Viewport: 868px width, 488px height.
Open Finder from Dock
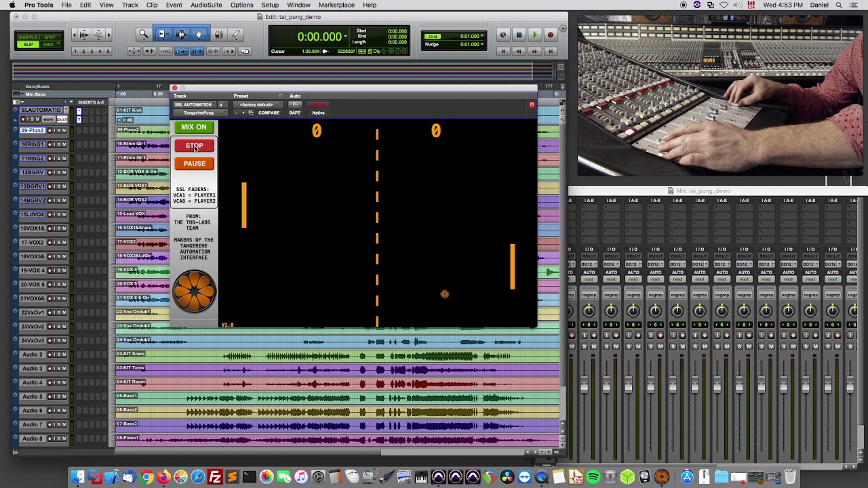coord(78,477)
